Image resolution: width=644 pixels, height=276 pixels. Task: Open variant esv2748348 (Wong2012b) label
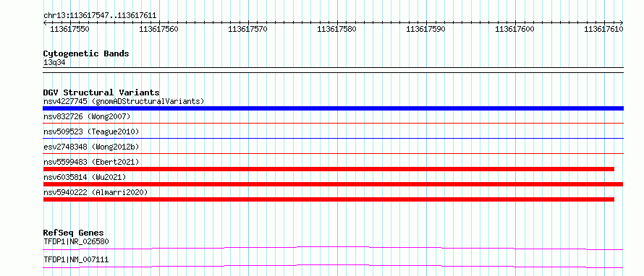tap(91, 147)
